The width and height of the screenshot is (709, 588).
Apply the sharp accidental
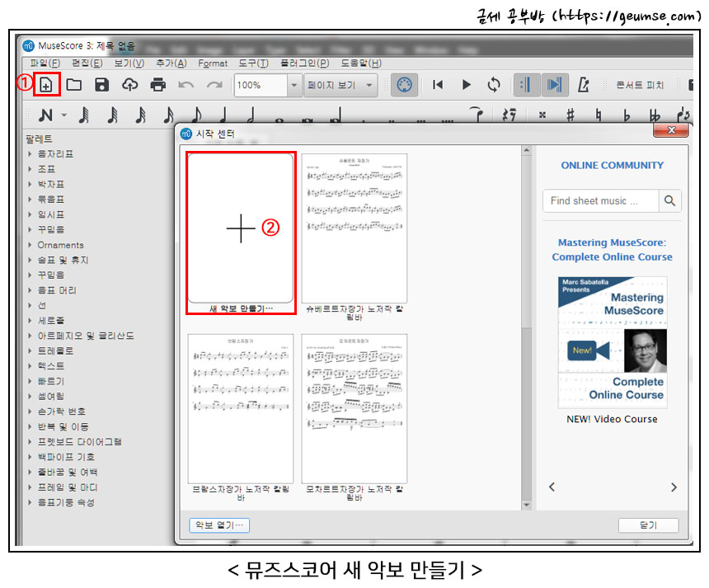570,115
